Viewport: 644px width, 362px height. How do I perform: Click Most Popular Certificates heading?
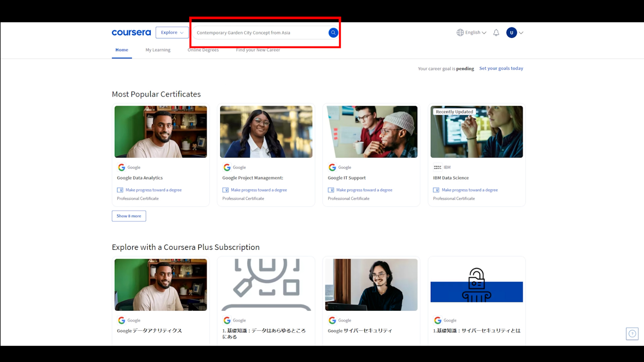(156, 94)
